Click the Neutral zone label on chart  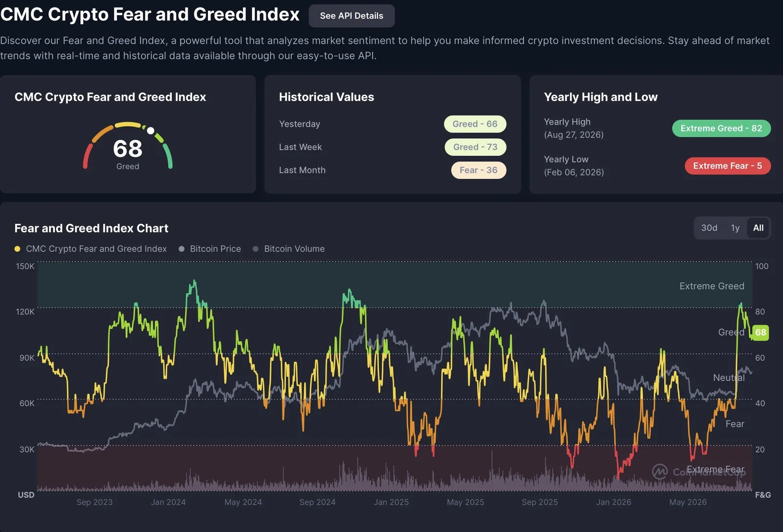point(729,377)
